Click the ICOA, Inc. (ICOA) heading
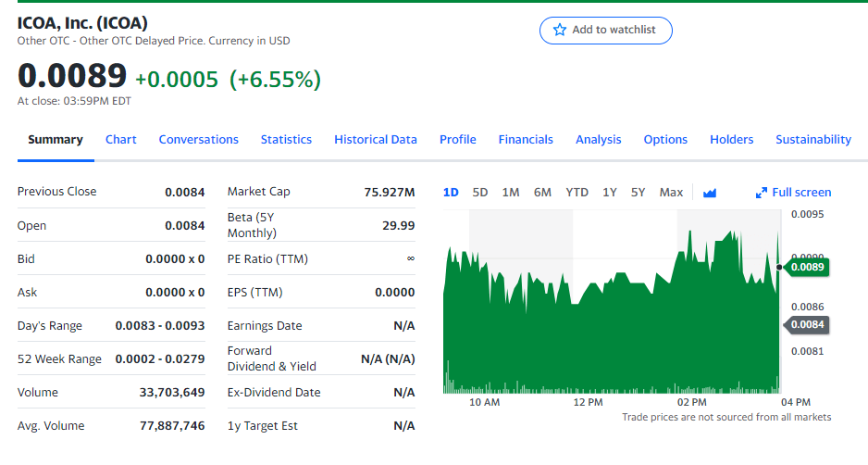Screen dimensions: 868x465 (x=82, y=23)
